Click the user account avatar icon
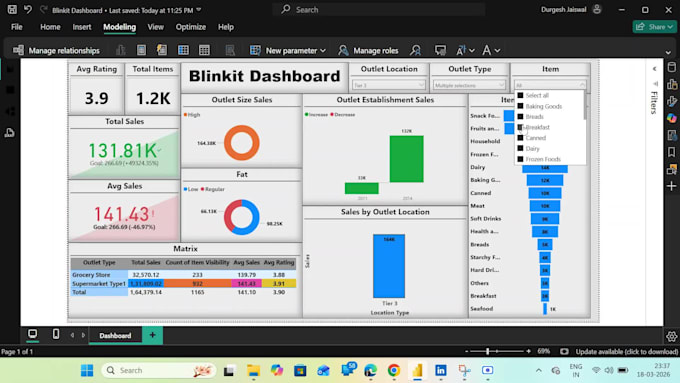 (x=597, y=9)
